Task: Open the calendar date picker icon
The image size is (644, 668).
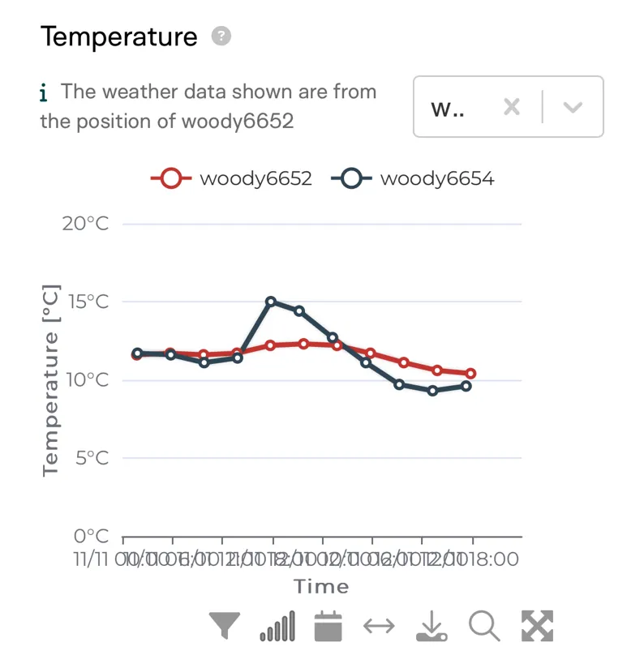Action: click(328, 625)
